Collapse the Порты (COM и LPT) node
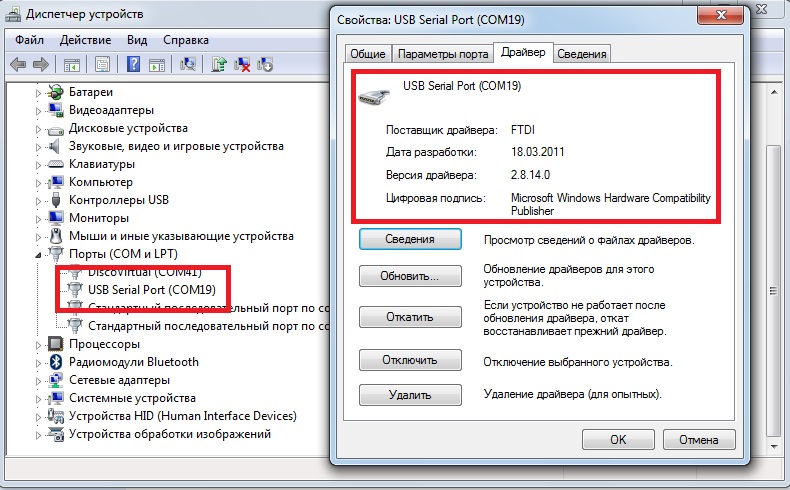 (39, 255)
